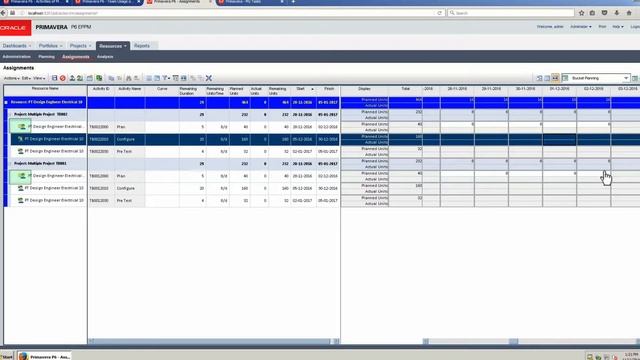Viewport: 640px width, 360px height.
Task: Collapse Project Multiple Project T8002 group
Action: pos(11,115)
